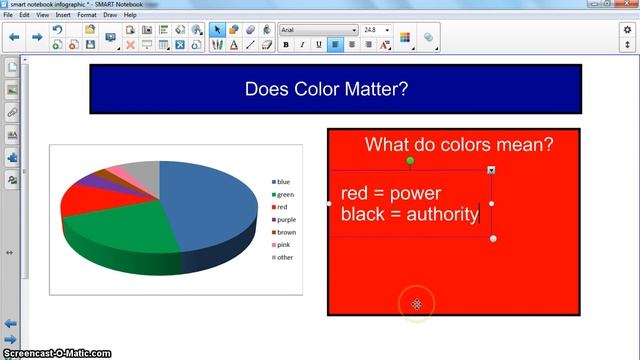
Task: Open the Insert menu
Action: (63, 15)
